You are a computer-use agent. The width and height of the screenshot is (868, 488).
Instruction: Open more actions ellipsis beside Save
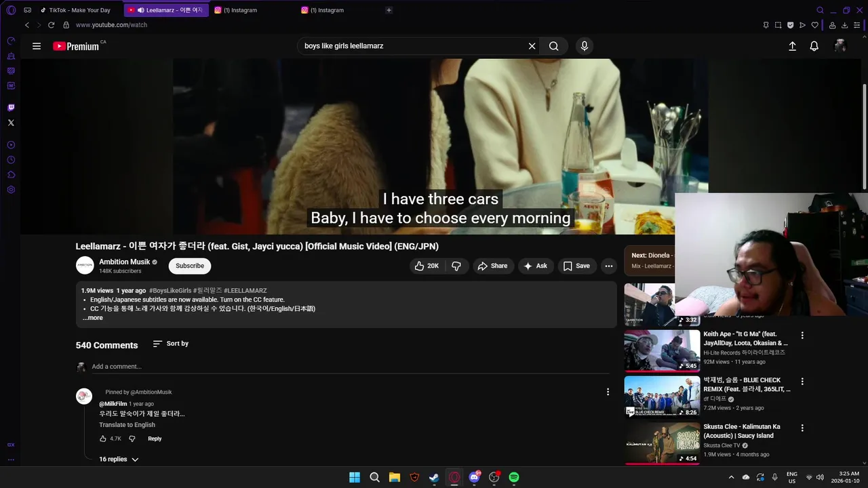click(x=609, y=266)
